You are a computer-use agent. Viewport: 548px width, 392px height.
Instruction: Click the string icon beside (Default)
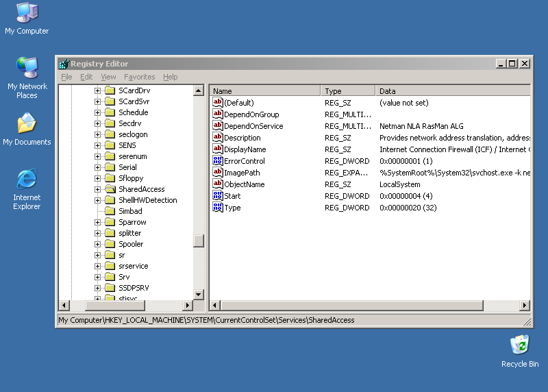217,102
